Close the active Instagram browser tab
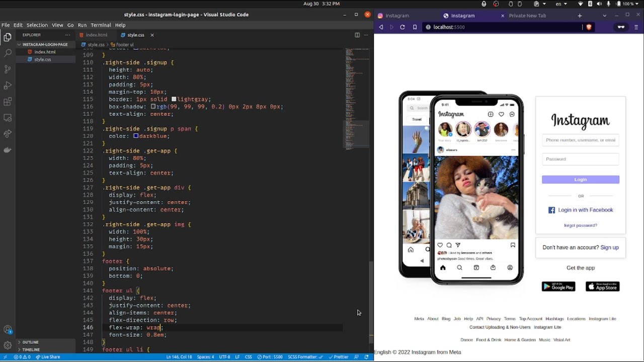 [502, 16]
